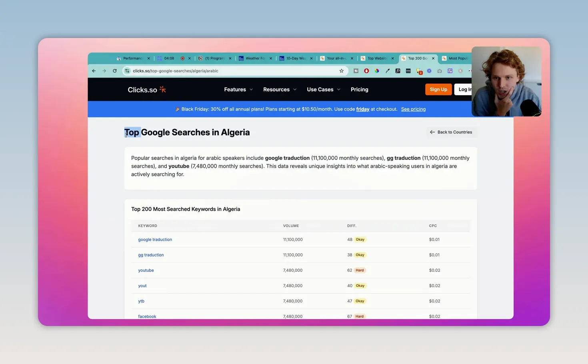
Task: Bookmark this page with the star
Action: click(x=342, y=71)
